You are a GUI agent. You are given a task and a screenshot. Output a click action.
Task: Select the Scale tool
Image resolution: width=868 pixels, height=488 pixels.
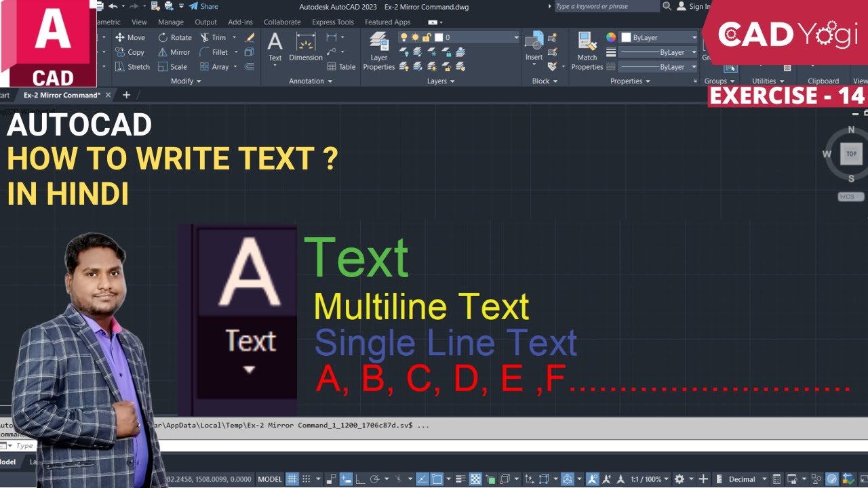pos(173,67)
